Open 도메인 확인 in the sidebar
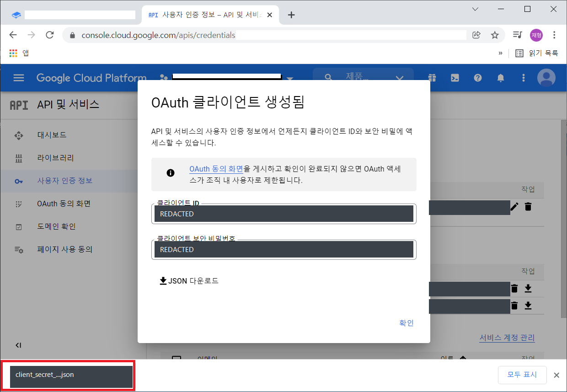The height and width of the screenshot is (392, 567). (56, 226)
